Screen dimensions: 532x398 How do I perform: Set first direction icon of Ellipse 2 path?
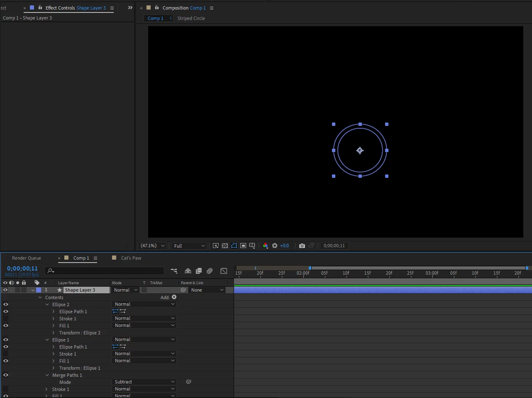coord(115,311)
